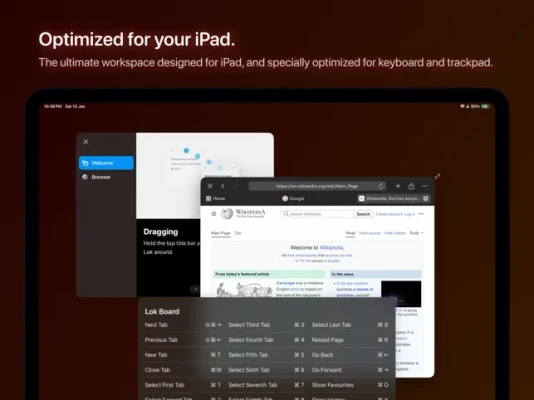Click the Wikipedia Search button
Image resolution: width=534 pixels, height=400 pixels.
tap(363, 214)
